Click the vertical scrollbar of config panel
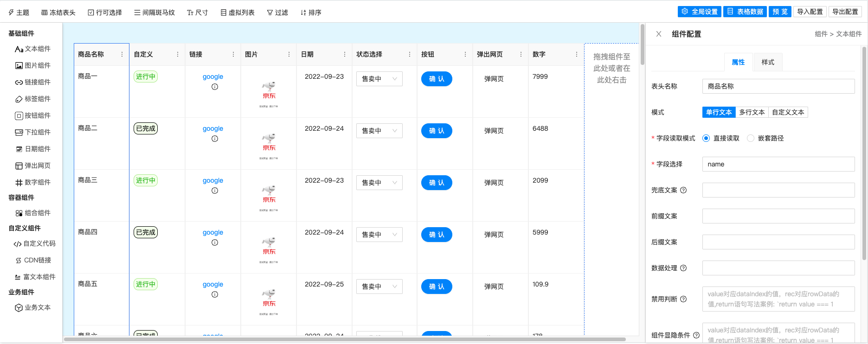Image resolution: width=868 pixels, height=344 pixels. coord(864,153)
